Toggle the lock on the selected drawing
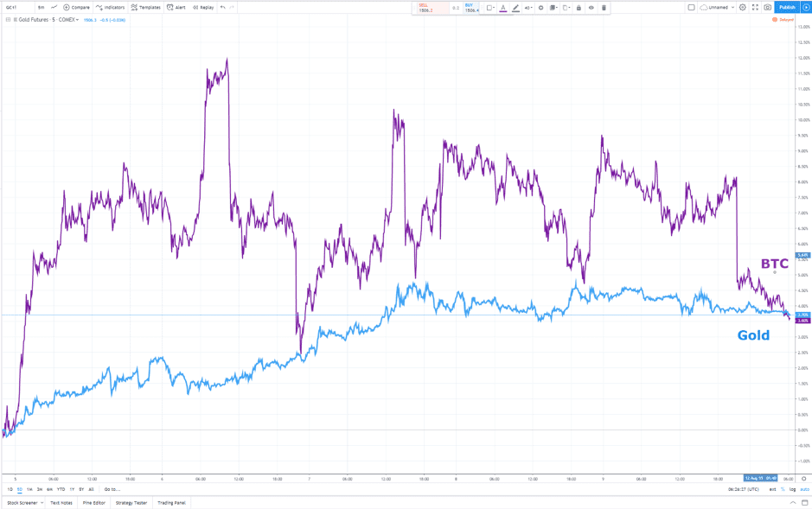Viewport: 812px width, 509px height. coord(579,8)
